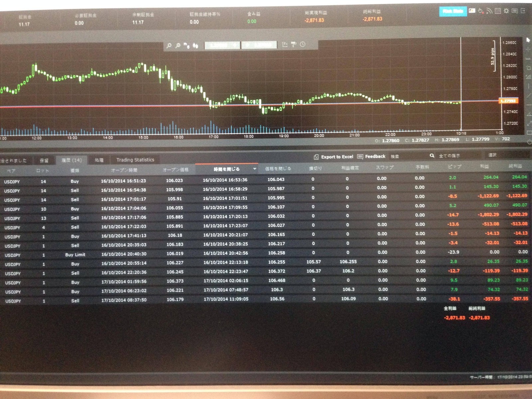Open the settings gear in top bar
This screenshot has height=399, width=532.
tap(506, 11)
